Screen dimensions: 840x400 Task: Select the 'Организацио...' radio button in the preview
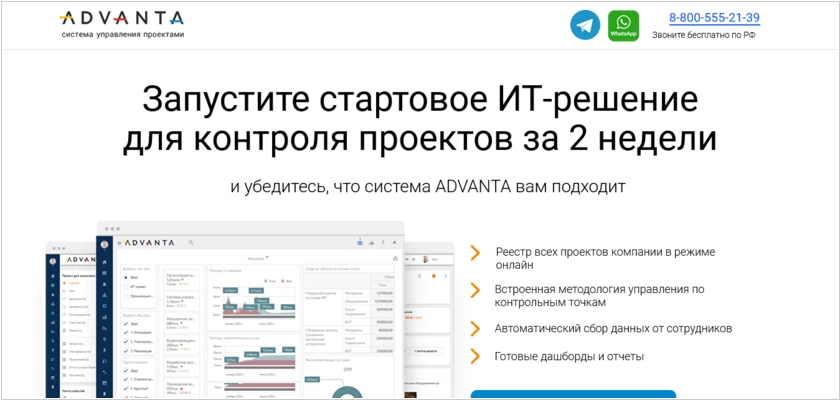(x=126, y=296)
